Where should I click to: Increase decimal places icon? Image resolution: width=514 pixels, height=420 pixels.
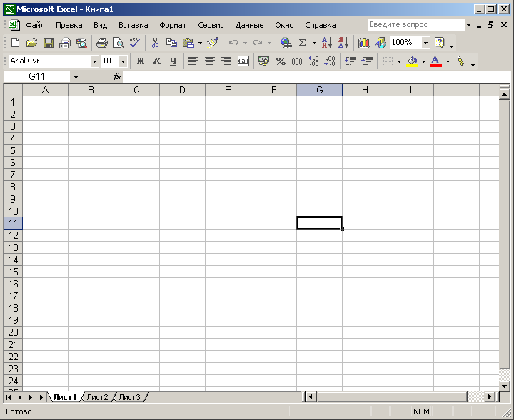[313, 61]
